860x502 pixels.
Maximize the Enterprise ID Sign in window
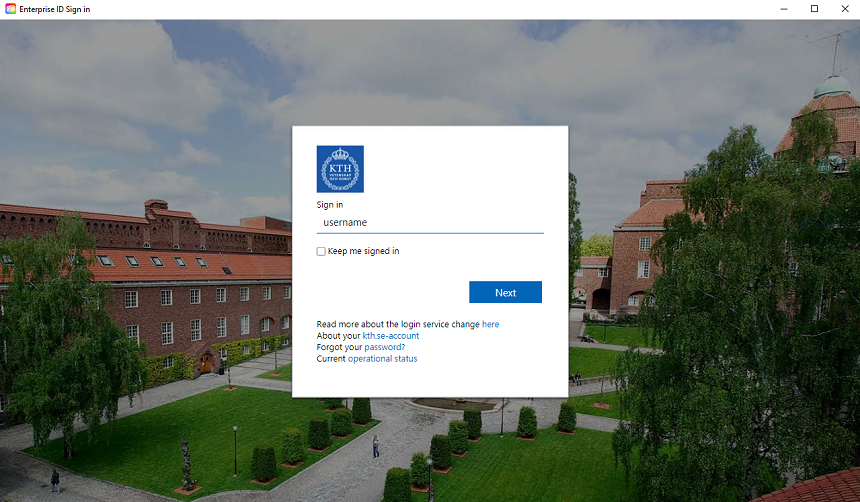pos(814,9)
